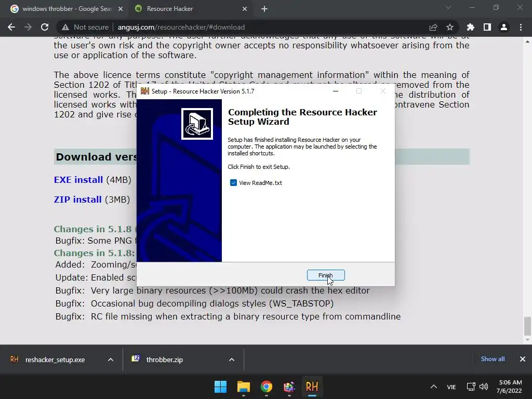
Task: Open network settings from tray icon
Action: point(471,387)
